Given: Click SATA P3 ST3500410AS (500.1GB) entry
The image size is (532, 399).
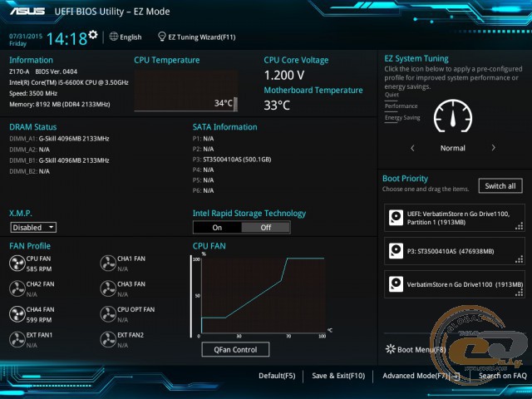Looking at the screenshot, I should click(x=232, y=159).
